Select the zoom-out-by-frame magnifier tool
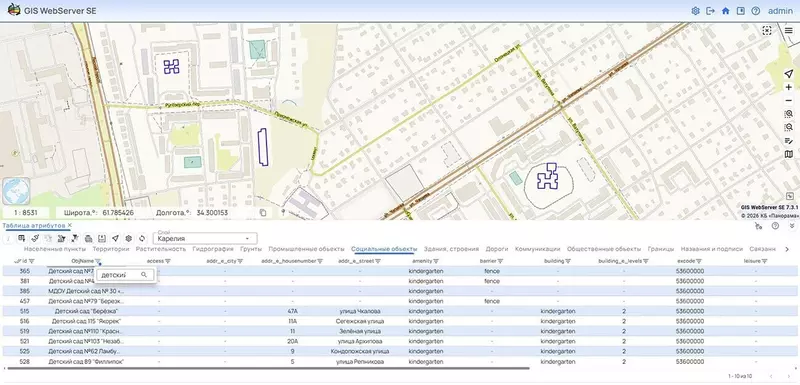Viewport: 800px width, 385px height. 789,127
